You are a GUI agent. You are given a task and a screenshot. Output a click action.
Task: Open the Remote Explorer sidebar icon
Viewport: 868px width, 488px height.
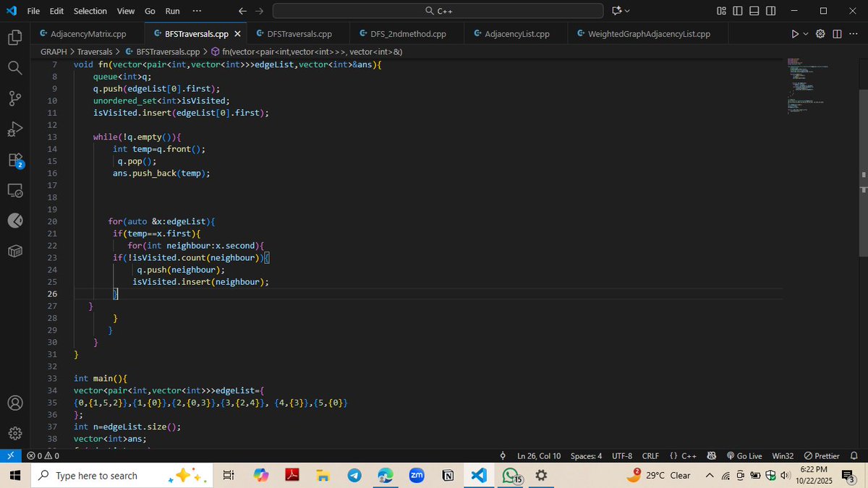tap(15, 190)
